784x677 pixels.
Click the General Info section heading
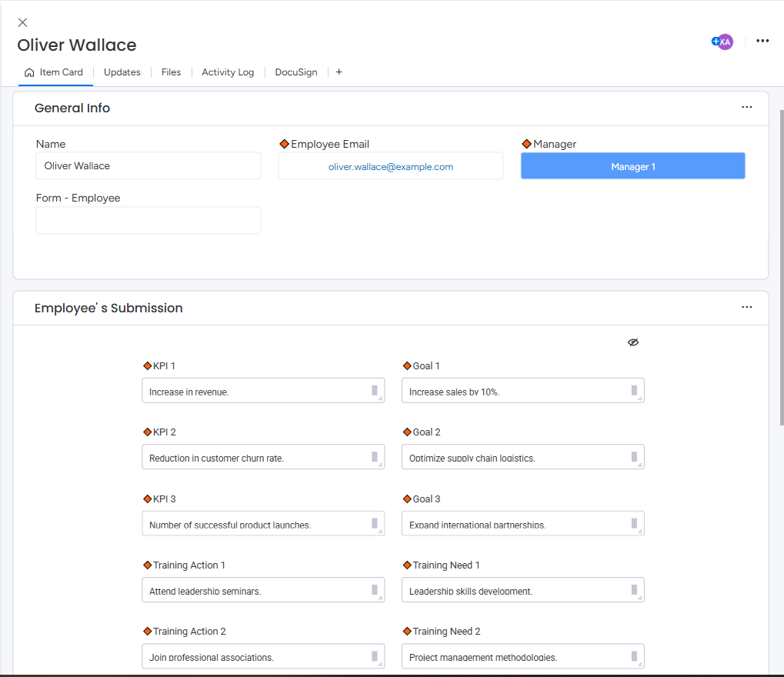click(x=72, y=108)
